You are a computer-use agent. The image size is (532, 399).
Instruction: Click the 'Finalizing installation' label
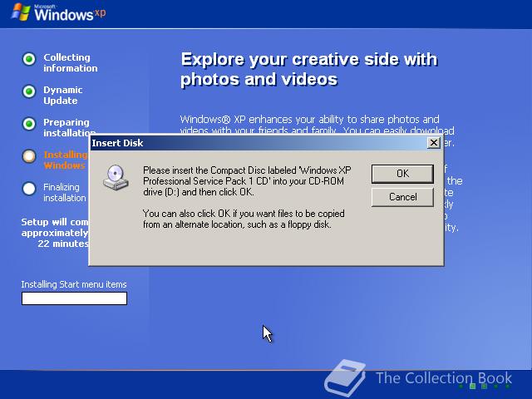[65, 192]
